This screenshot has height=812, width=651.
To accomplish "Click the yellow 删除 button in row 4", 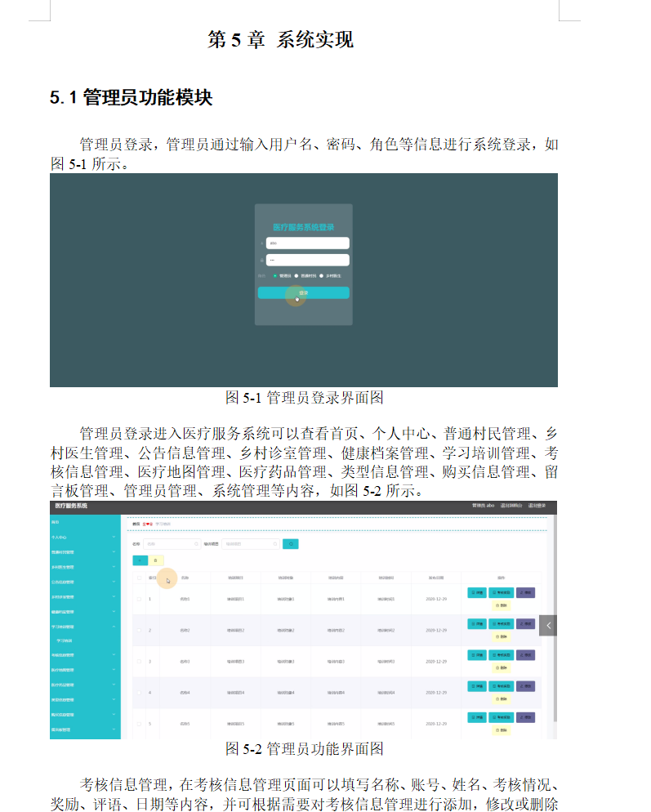I will [502, 699].
